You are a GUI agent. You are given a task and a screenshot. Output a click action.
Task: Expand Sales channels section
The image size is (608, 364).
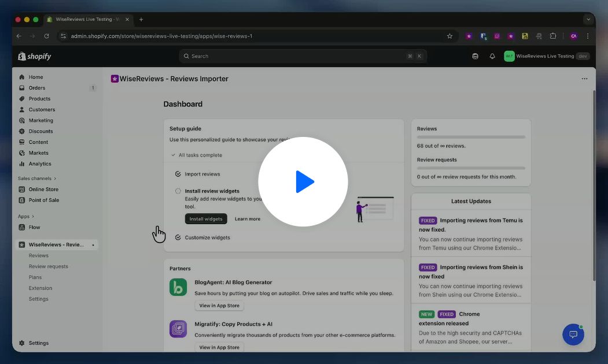(37, 179)
